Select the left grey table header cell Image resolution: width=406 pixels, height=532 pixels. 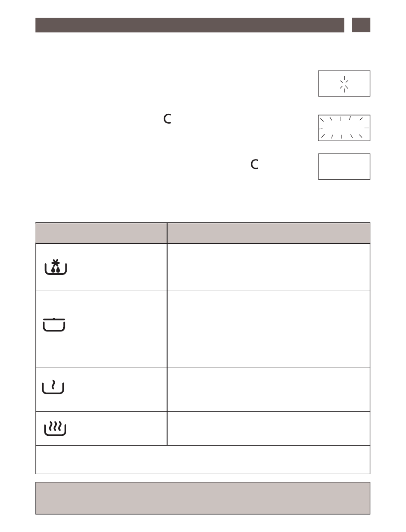click(x=101, y=233)
